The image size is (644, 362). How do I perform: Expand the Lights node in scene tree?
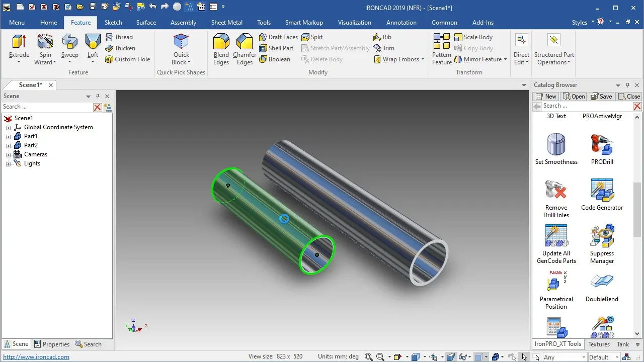(x=8, y=163)
